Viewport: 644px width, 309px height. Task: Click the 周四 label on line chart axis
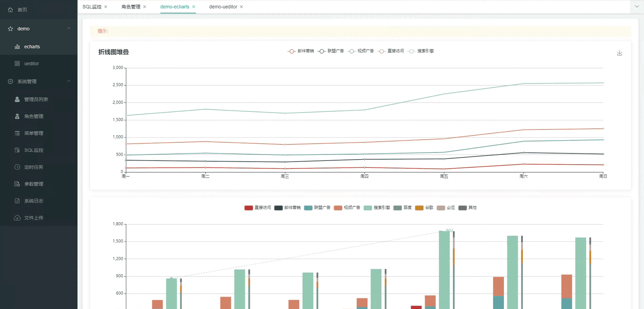(364, 176)
